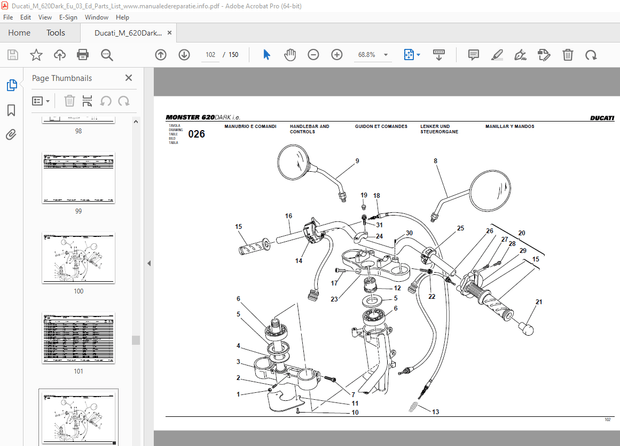
Task: Activate the hand pan tool
Action: (290, 55)
